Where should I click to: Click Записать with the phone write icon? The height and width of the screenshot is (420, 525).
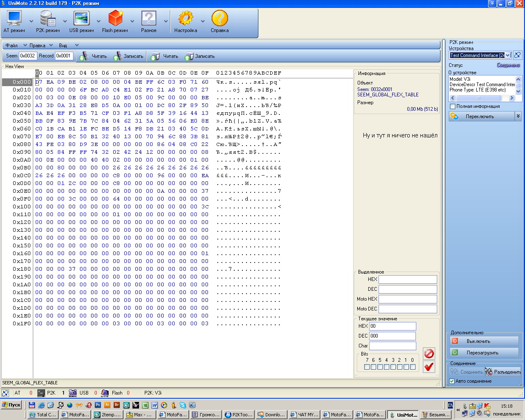point(128,56)
